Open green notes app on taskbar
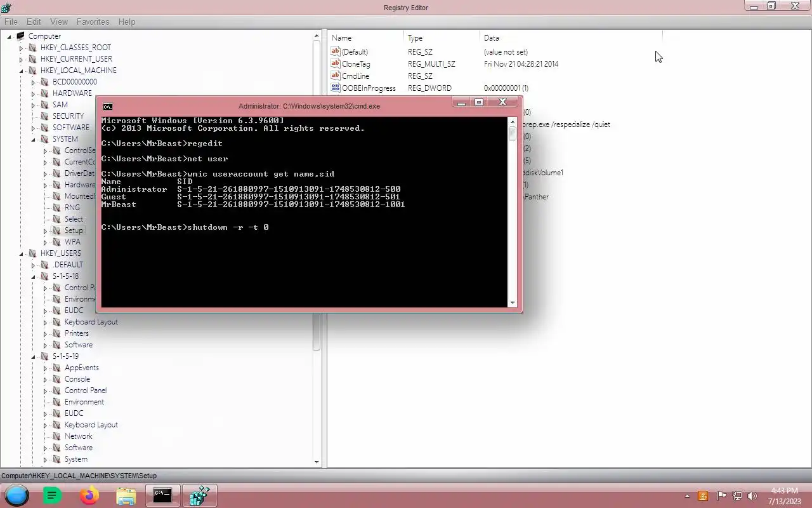This screenshot has height=508, width=812. (53, 496)
